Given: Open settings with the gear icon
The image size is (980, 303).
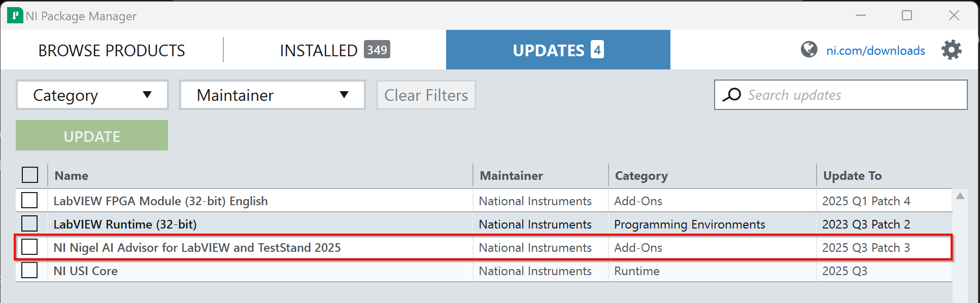Looking at the screenshot, I should pyautogui.click(x=951, y=50).
